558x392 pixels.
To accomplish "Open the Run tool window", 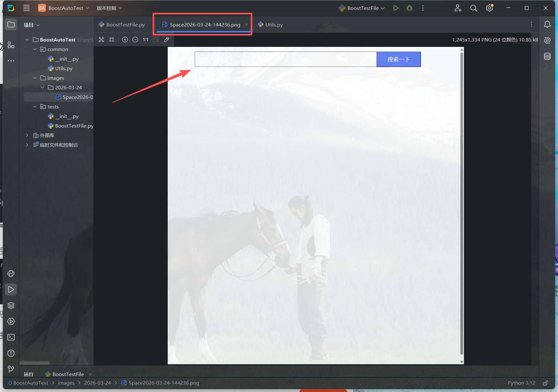I will (x=11, y=290).
